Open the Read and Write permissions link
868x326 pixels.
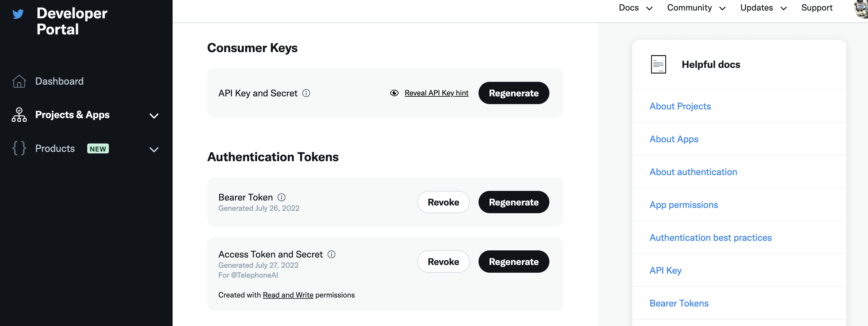[288, 295]
